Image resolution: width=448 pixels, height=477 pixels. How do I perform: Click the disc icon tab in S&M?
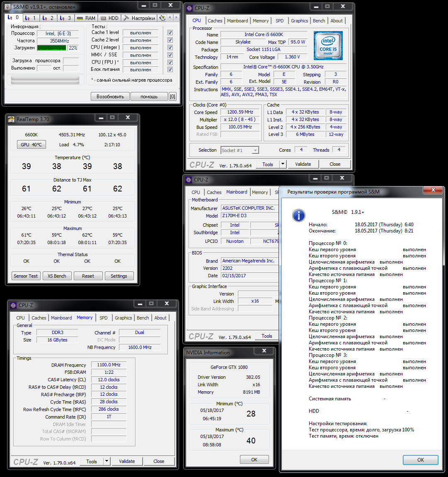click(162, 18)
